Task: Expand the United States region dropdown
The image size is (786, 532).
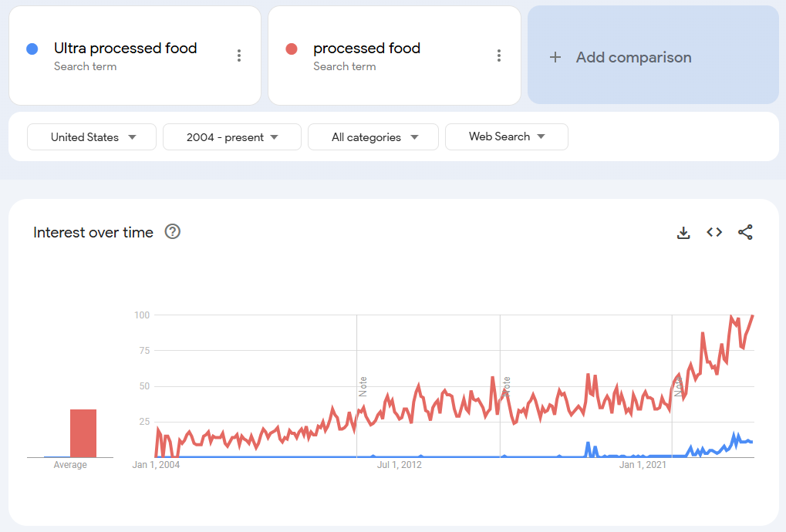Action: (x=92, y=137)
